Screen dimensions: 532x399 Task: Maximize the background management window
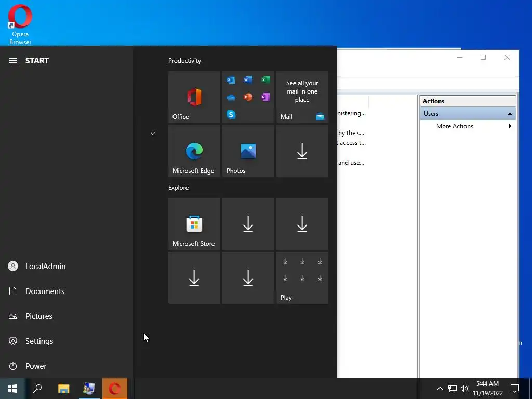click(483, 57)
